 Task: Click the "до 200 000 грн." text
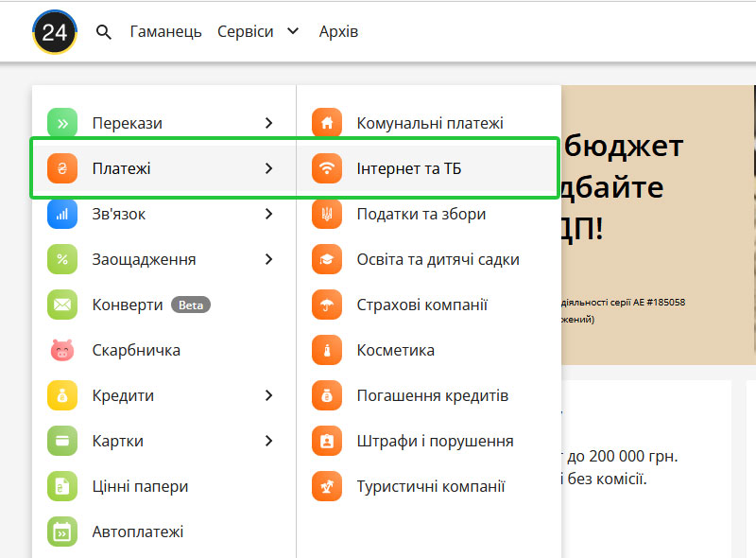[623, 456]
